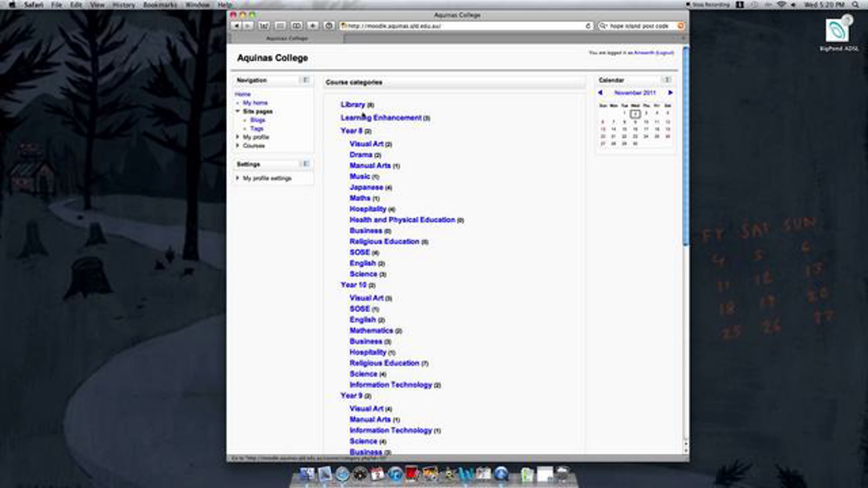Click the add bookmark plus button
Image resolution: width=868 pixels, height=488 pixels.
click(x=312, y=26)
